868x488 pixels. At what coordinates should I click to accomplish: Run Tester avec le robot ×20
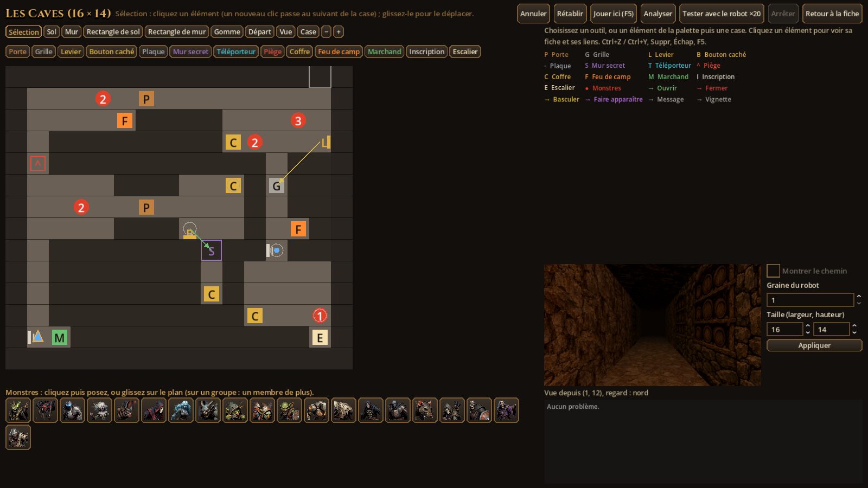(x=722, y=14)
